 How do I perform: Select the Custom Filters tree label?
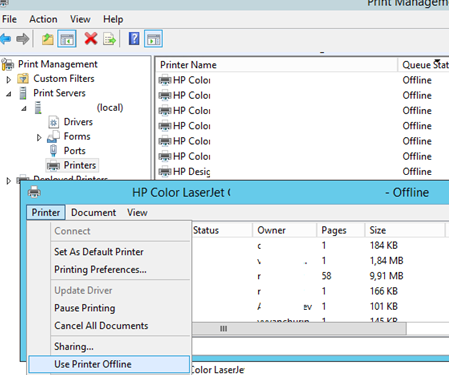[x=64, y=79]
